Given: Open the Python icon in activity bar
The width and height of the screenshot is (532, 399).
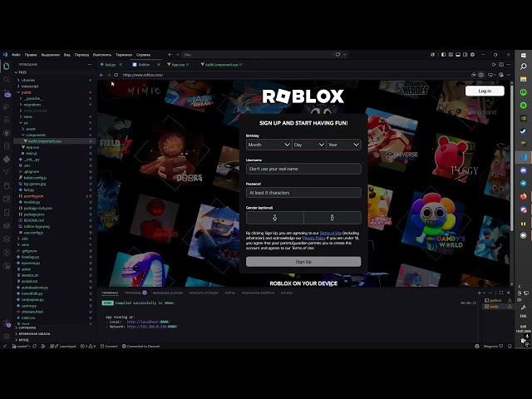Looking at the screenshot, I should (7, 159).
